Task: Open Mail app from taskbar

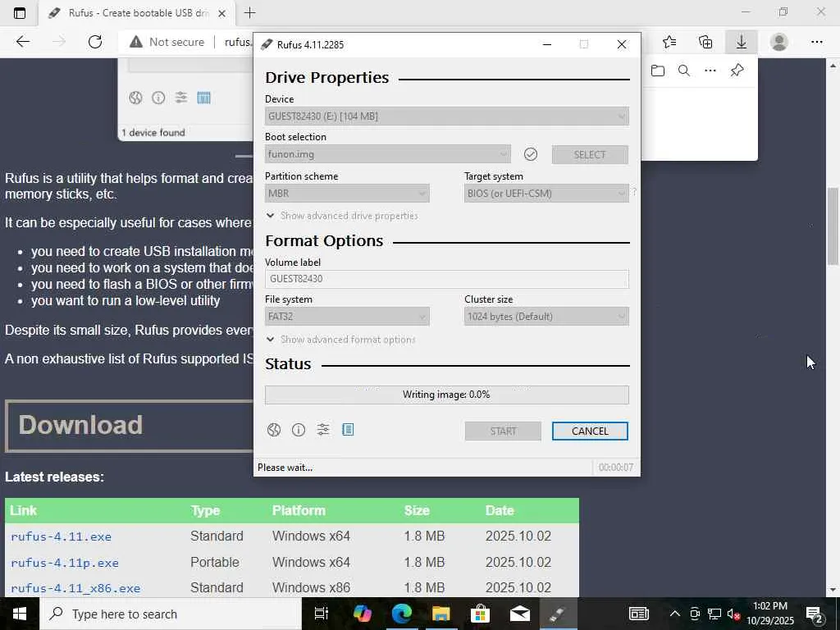Action: [x=519, y=614]
